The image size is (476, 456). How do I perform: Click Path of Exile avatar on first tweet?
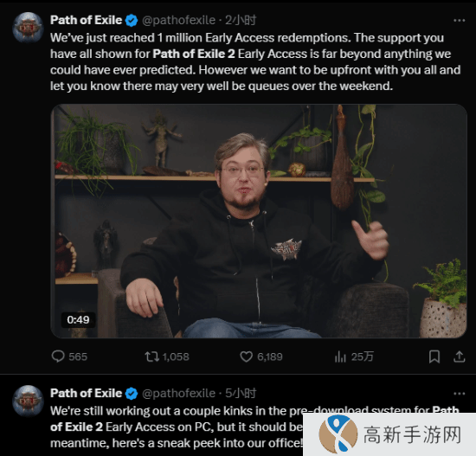point(28,28)
